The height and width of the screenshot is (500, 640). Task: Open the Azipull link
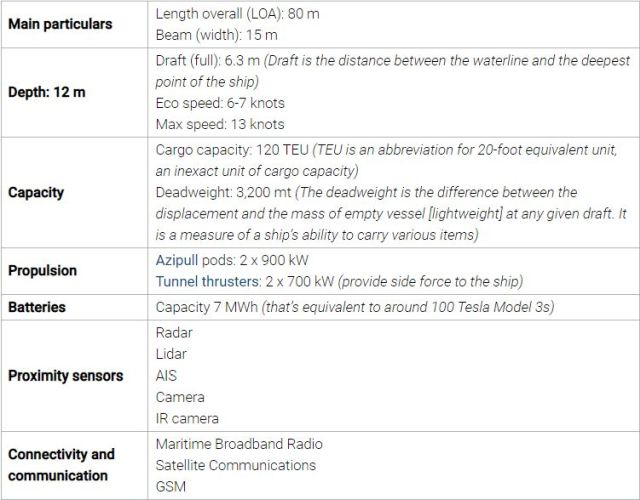[177, 260]
